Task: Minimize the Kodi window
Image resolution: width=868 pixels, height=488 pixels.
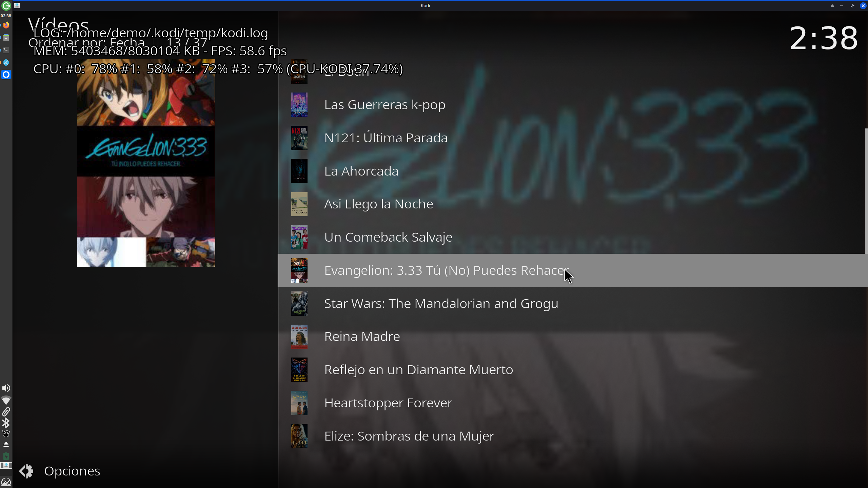Action: coord(842,5)
